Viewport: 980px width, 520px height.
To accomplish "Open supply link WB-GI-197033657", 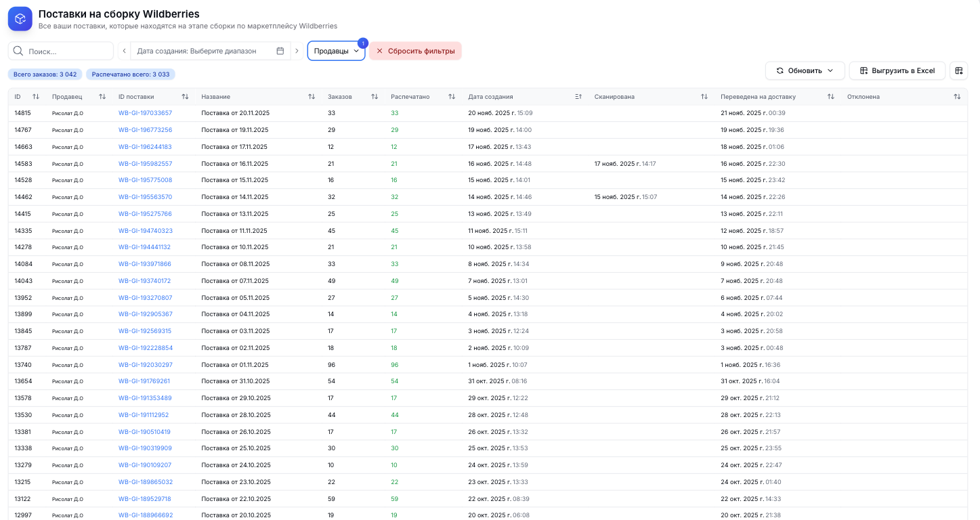I will click(x=145, y=113).
